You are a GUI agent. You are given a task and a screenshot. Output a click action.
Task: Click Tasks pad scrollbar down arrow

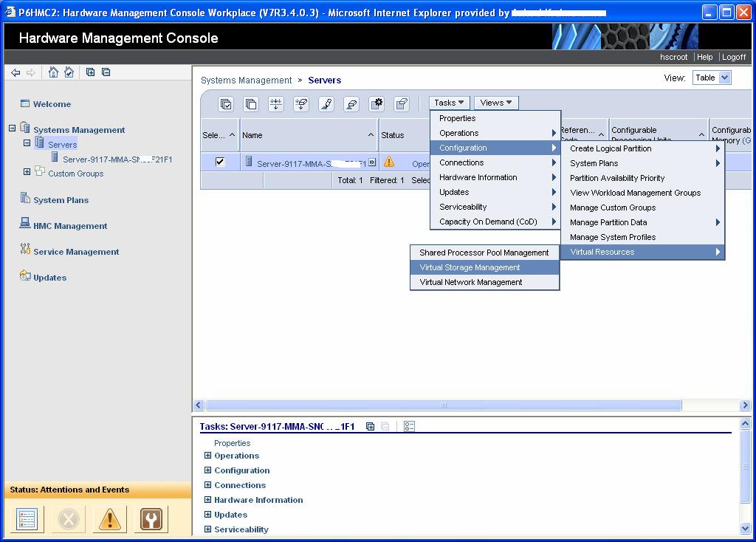coord(745,529)
